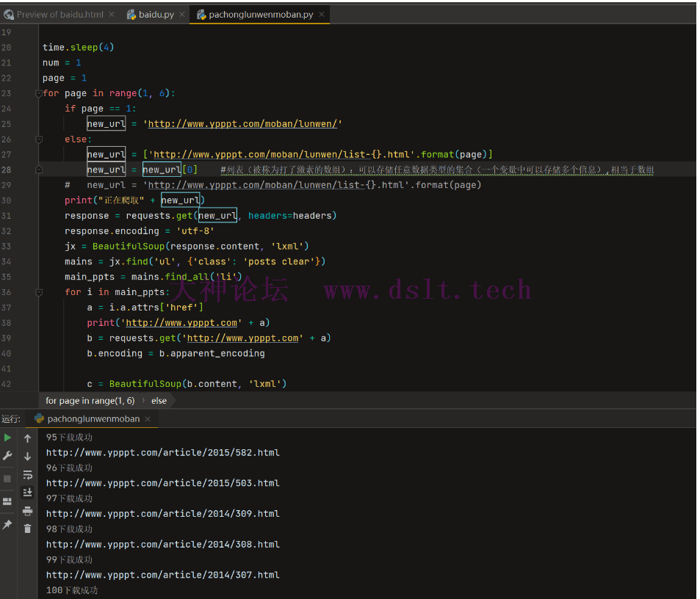Close the pachonglunwenmoban.py editor tab

click(322, 15)
